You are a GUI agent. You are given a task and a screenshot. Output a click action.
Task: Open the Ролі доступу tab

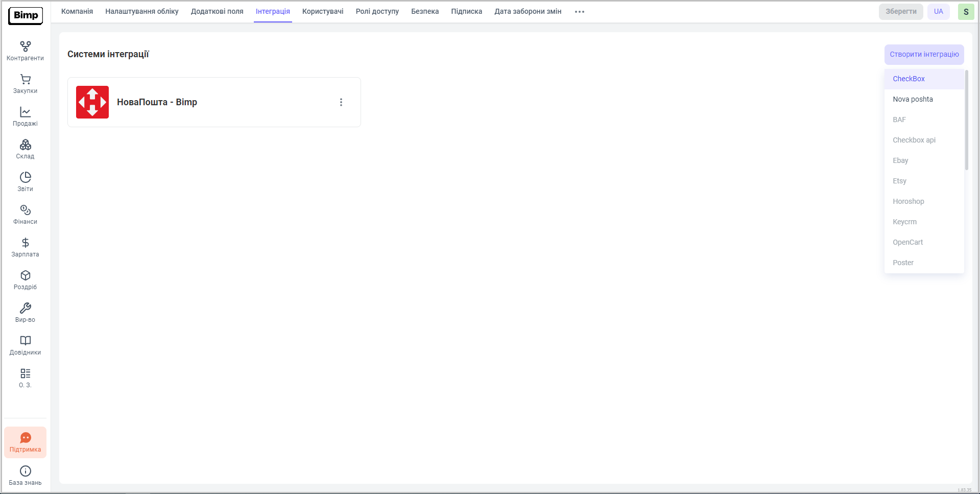(x=377, y=12)
